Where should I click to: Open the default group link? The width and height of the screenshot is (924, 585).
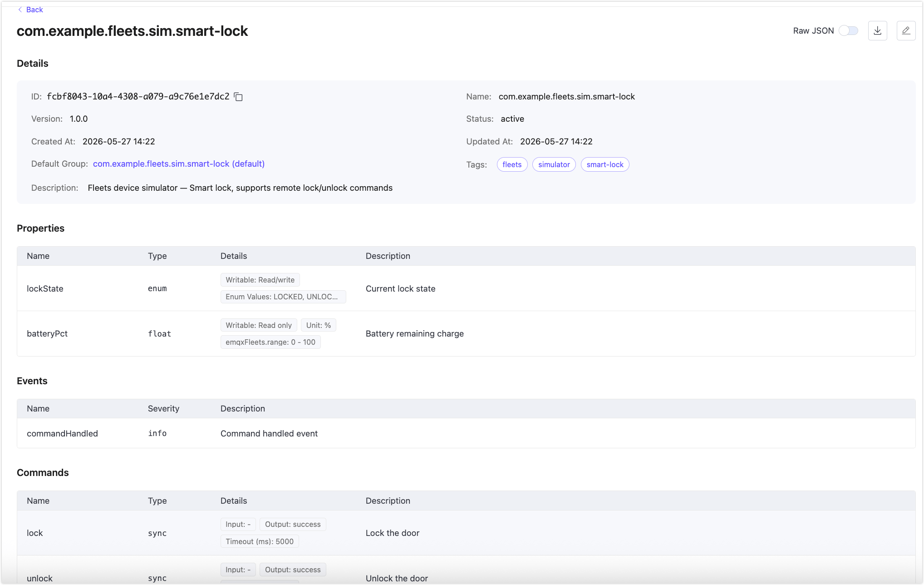(x=179, y=164)
